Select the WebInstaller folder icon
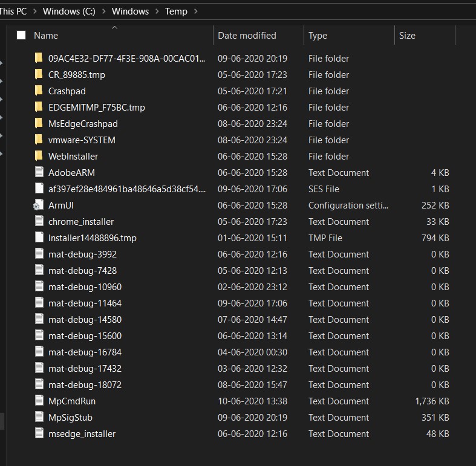The height and width of the screenshot is (466, 476). tap(39, 156)
